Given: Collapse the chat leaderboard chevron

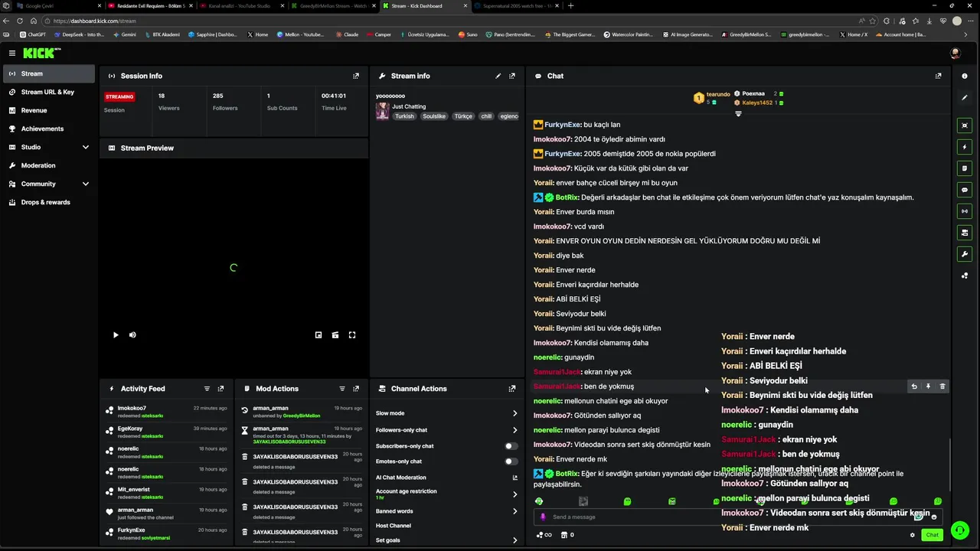Looking at the screenshot, I should (738, 114).
